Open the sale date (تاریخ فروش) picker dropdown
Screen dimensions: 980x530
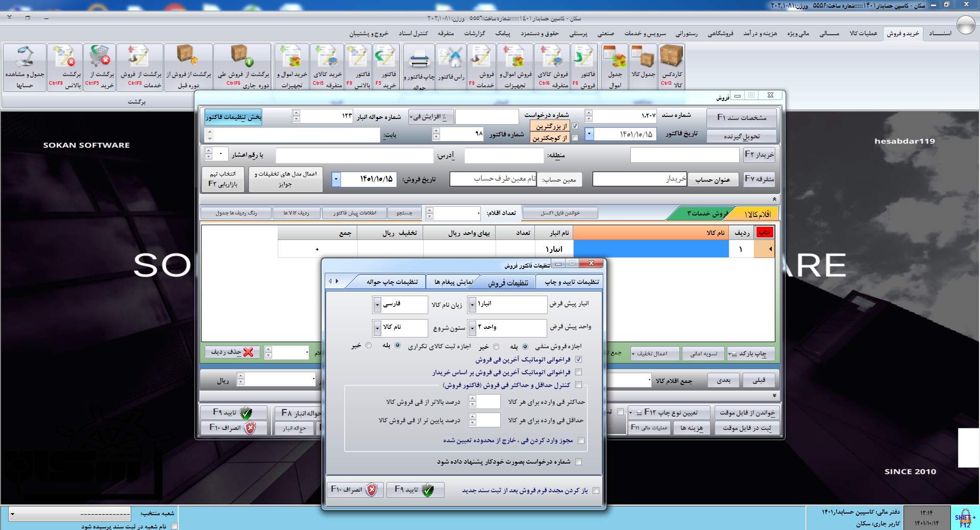(x=336, y=179)
